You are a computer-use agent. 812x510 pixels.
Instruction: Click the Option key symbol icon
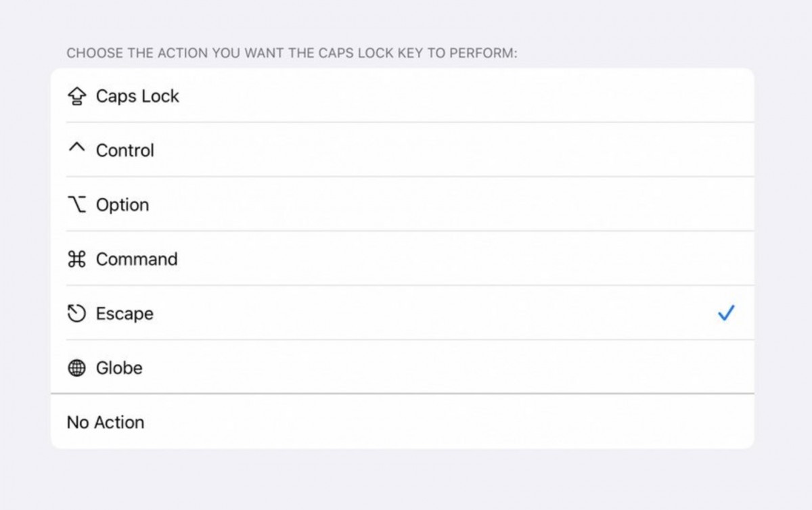point(77,205)
